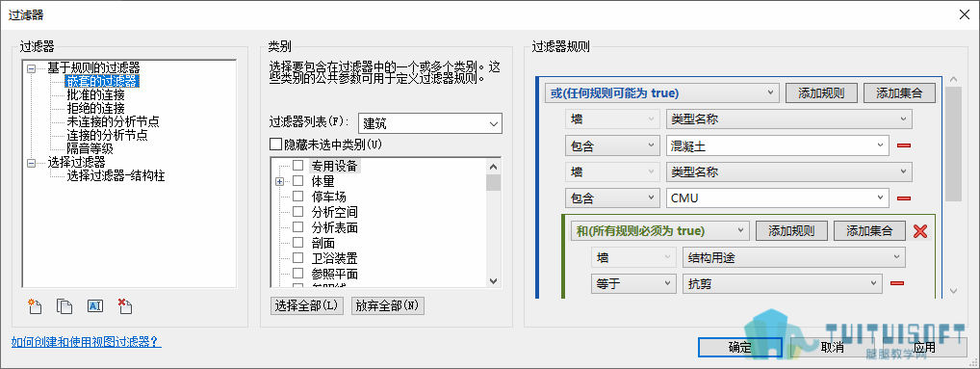Image resolution: width=980 pixels, height=369 pixels.
Task: Select the 未连接的分析节点 filter
Action: tap(113, 122)
